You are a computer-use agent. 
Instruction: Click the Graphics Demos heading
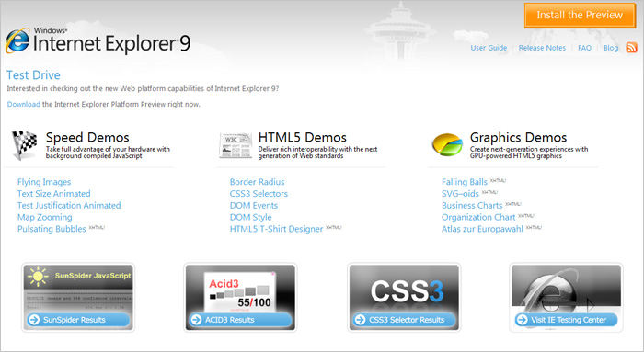pos(518,137)
